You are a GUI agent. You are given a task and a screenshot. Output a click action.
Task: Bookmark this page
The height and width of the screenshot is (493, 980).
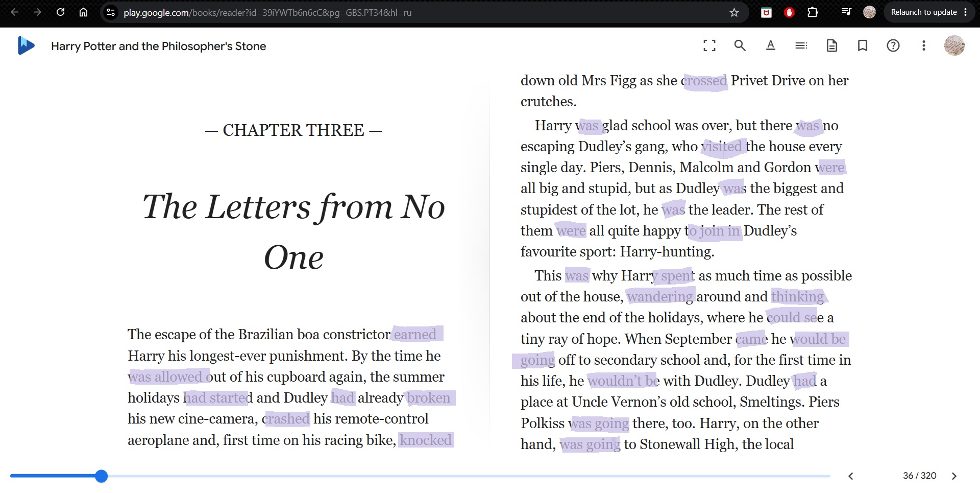click(x=863, y=45)
